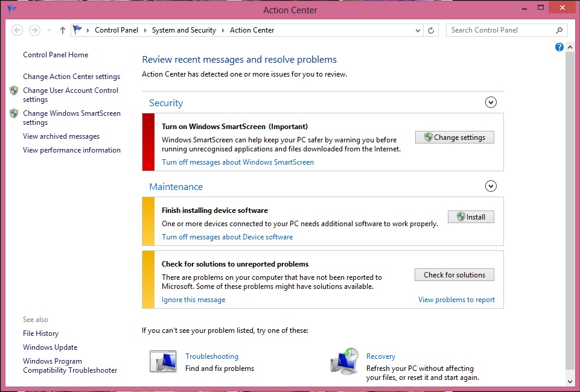Turn off messages about Windows SmartScreen
The image size is (580, 392).
[x=237, y=162]
